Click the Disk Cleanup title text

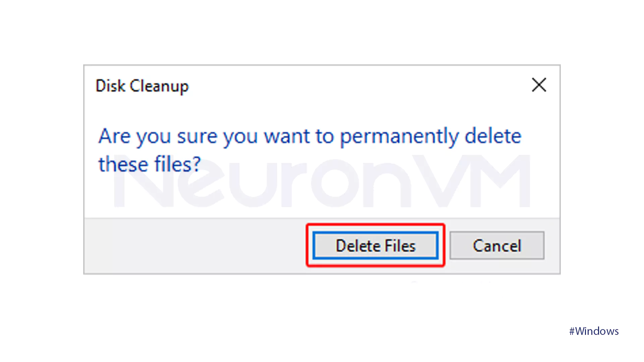click(142, 86)
